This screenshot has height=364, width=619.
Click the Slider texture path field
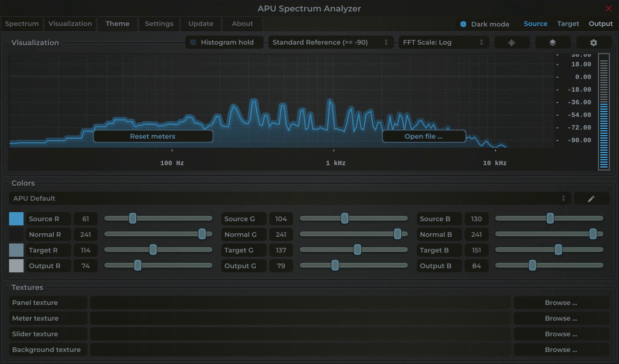click(x=300, y=334)
